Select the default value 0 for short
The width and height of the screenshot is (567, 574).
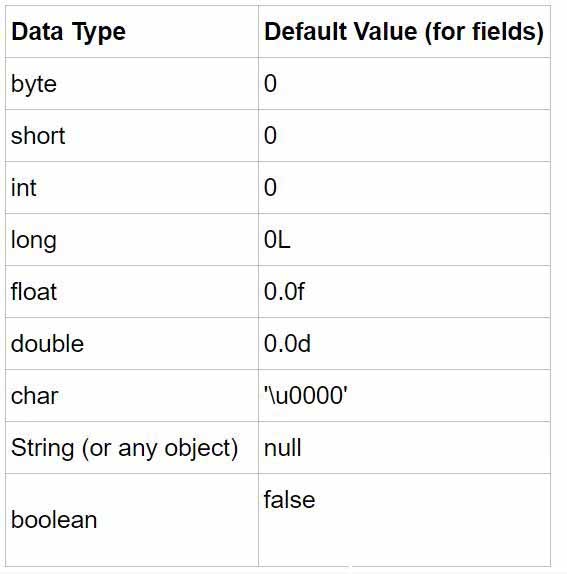coord(404,135)
